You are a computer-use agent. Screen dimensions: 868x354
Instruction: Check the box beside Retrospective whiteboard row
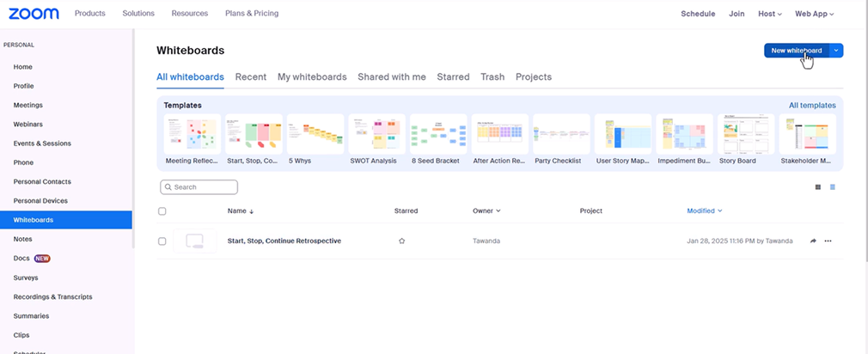162,241
